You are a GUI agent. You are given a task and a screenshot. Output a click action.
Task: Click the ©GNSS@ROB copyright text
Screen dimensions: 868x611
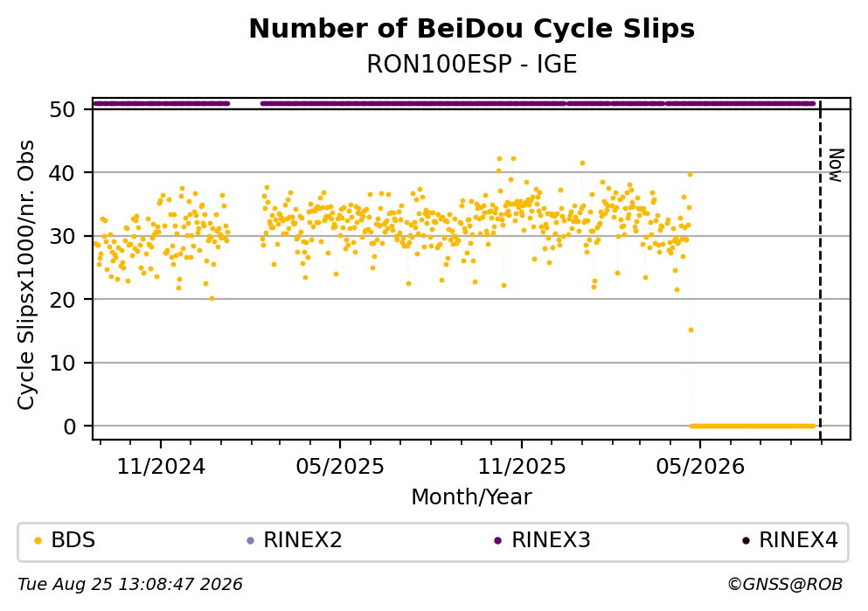tap(785, 585)
